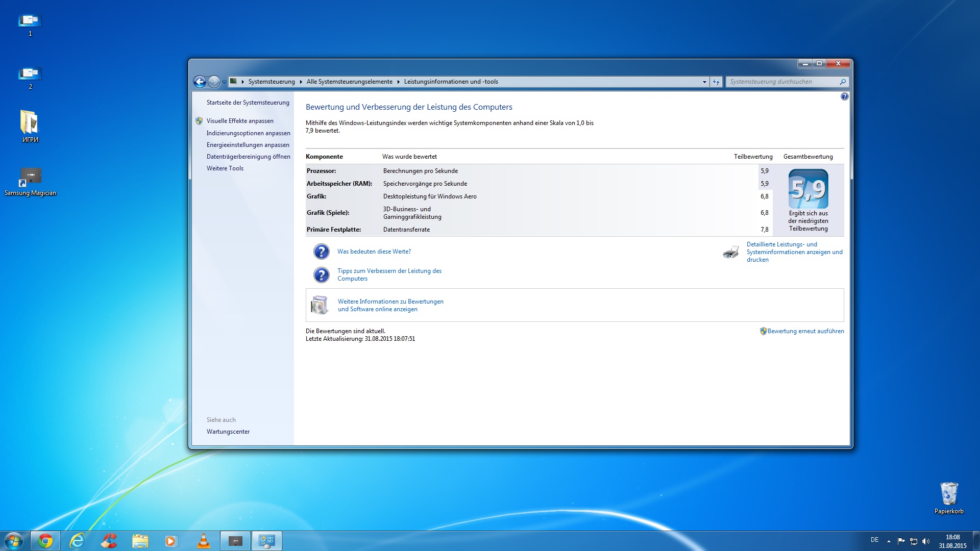Click Action Center flag tray icon
The height and width of the screenshot is (551, 980).
coord(901,541)
